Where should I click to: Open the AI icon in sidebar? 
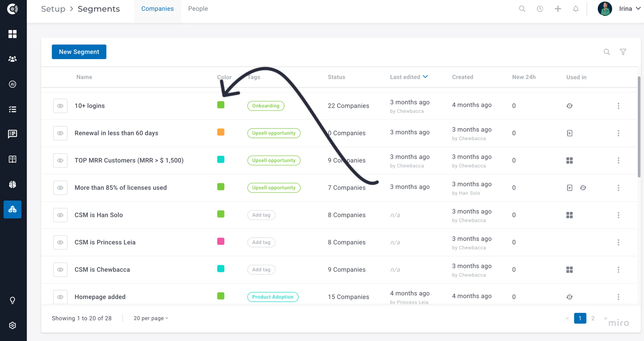[12, 84]
